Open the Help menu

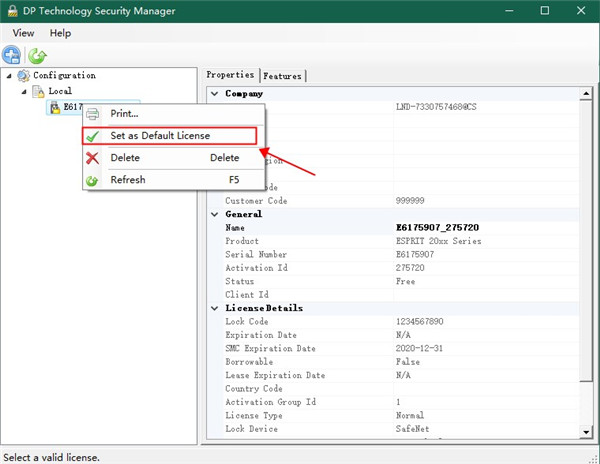pos(60,33)
